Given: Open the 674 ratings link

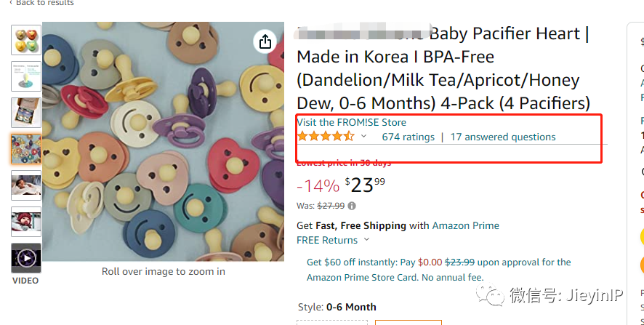Looking at the screenshot, I should click(408, 137).
